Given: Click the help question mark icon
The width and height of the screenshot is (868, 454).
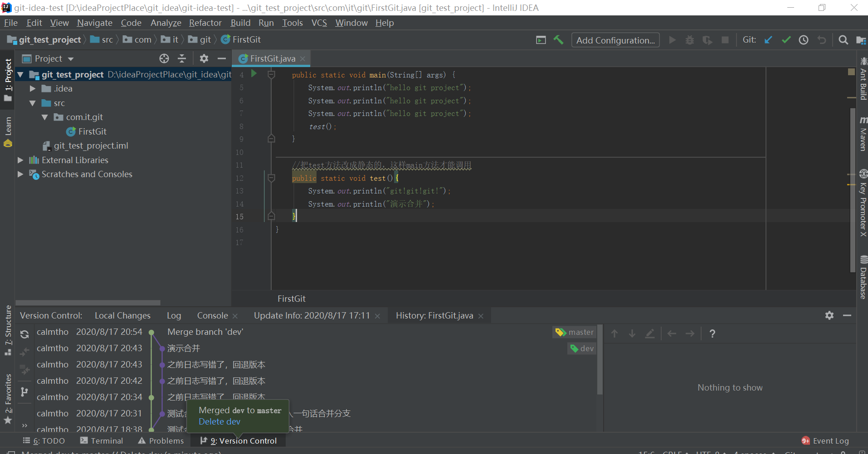Looking at the screenshot, I should [712, 333].
